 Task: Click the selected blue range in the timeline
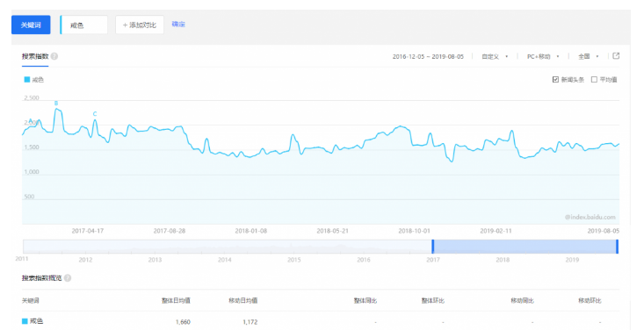[x=525, y=247]
